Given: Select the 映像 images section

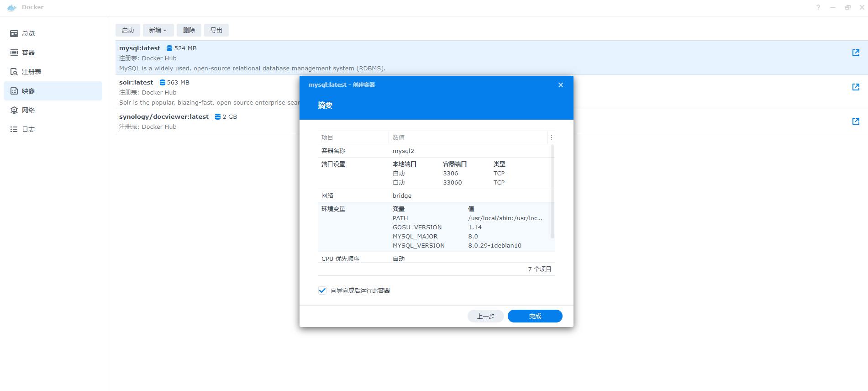Looking at the screenshot, I should [53, 91].
